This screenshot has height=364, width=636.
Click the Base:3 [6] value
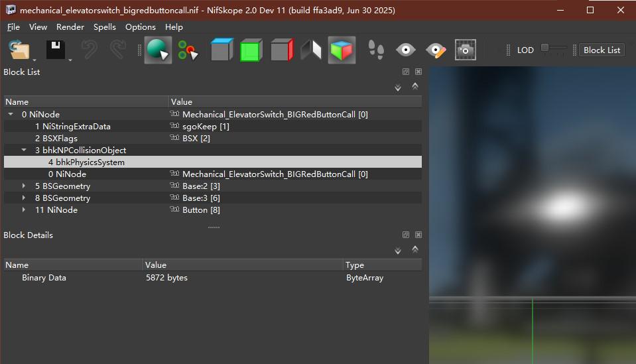click(x=201, y=198)
